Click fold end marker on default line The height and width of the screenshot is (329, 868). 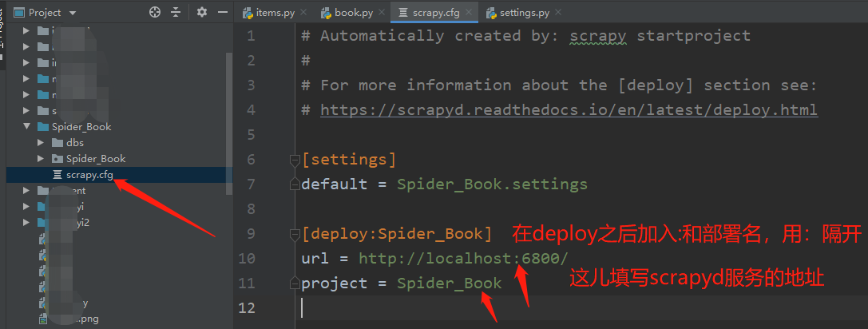point(295,184)
